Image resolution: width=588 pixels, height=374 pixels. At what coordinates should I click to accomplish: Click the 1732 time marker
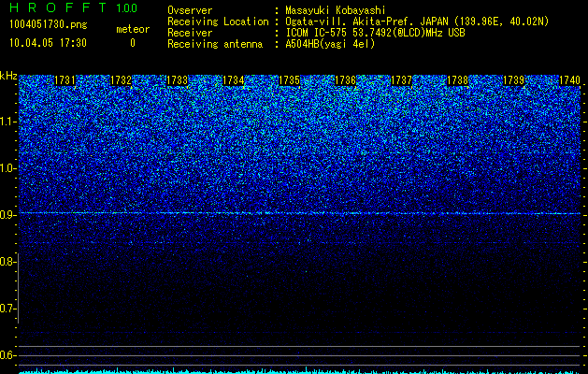click(x=121, y=80)
